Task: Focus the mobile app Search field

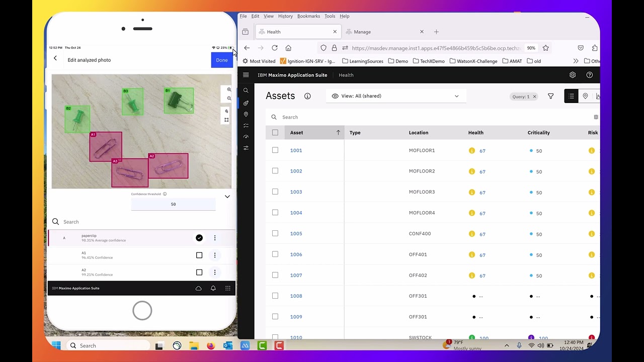Action: click(141, 222)
